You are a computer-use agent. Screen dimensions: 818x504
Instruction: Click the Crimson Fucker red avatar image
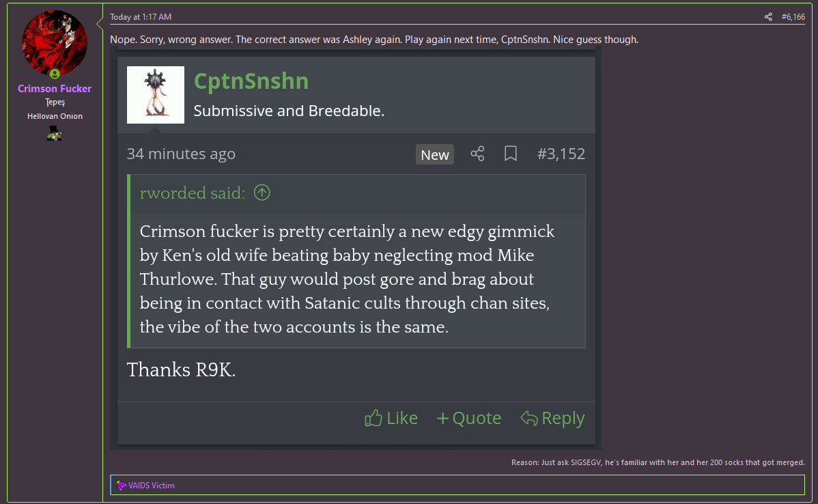pyautogui.click(x=55, y=42)
